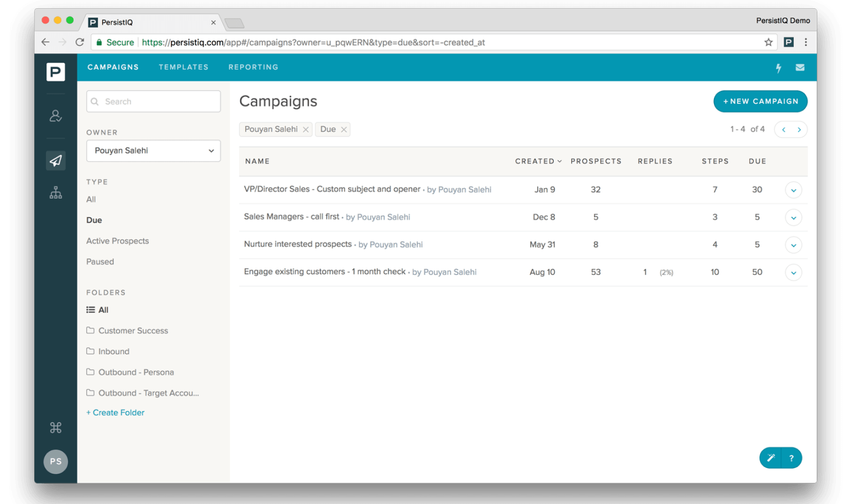Open Sales Managers - call first campaign
851x504 pixels.
tap(291, 216)
